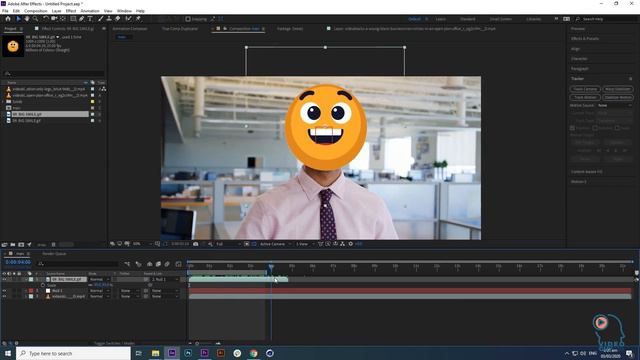Click the Stabilize Motion button
The height and width of the screenshot is (360, 640).
(618, 98)
